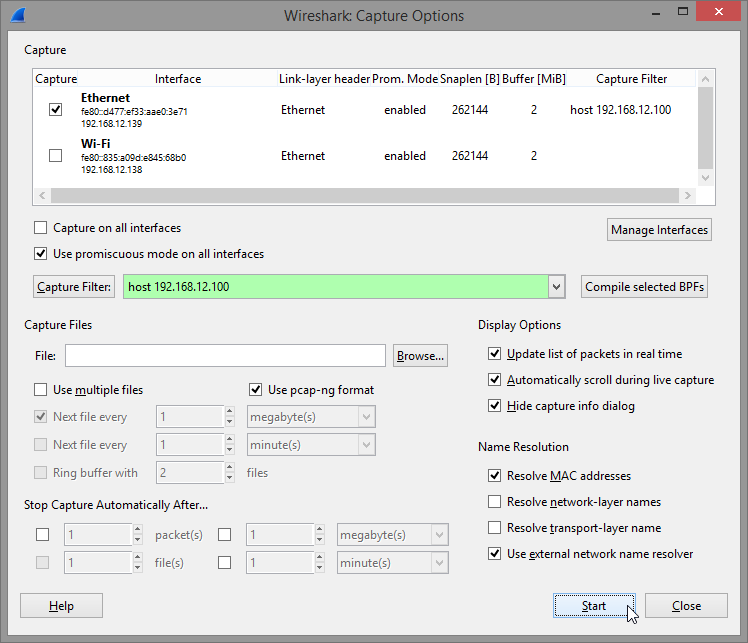Open the stop-after minute(s) unit dropdown

(x=439, y=562)
